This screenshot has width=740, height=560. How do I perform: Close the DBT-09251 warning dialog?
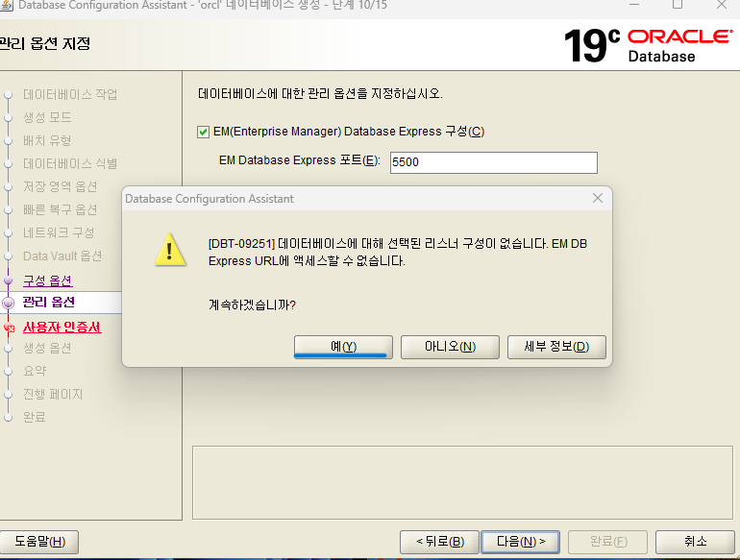coord(598,198)
